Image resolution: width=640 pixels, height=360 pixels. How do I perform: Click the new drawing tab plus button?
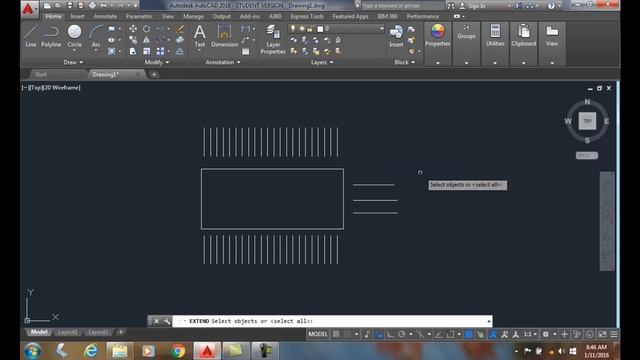pos(154,74)
